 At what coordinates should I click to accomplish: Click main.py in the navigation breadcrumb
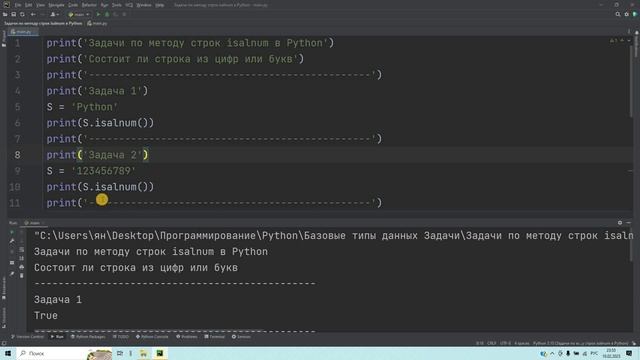click(x=97, y=23)
